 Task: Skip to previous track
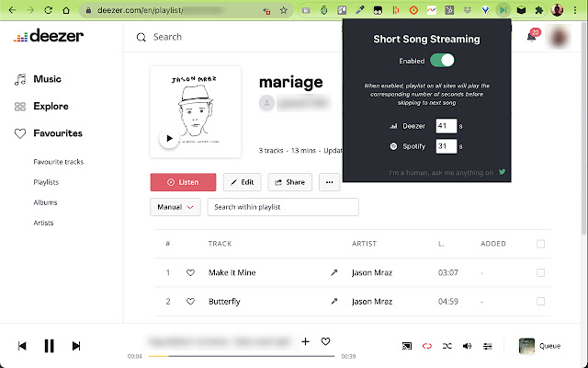point(22,346)
